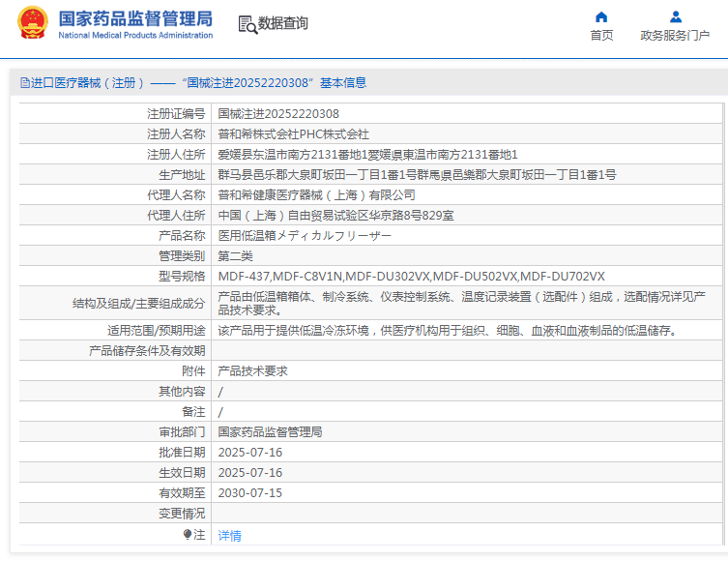Click the 其他内容 label

pyautogui.click(x=182, y=392)
